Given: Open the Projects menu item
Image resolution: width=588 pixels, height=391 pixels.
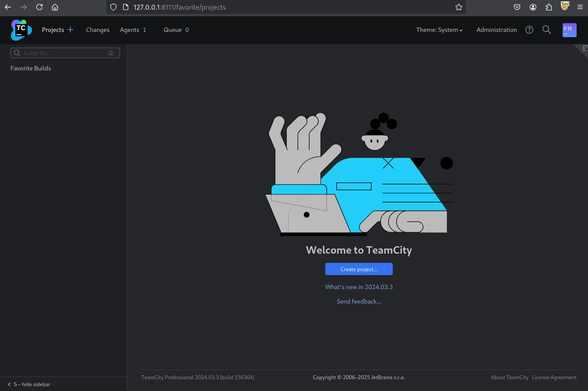Looking at the screenshot, I should 53,30.
